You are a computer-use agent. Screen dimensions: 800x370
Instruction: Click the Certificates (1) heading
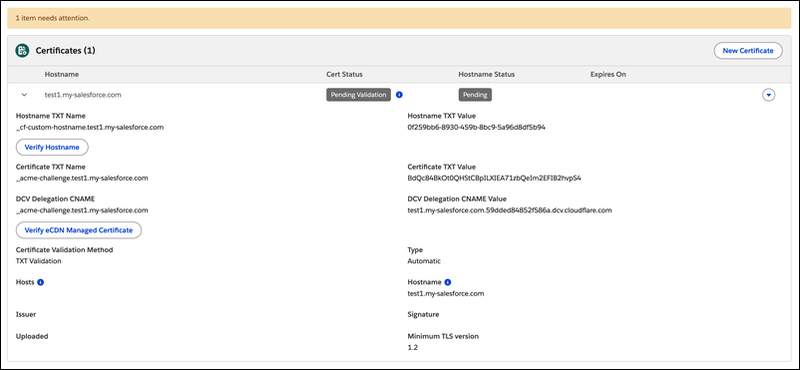pyautogui.click(x=65, y=51)
